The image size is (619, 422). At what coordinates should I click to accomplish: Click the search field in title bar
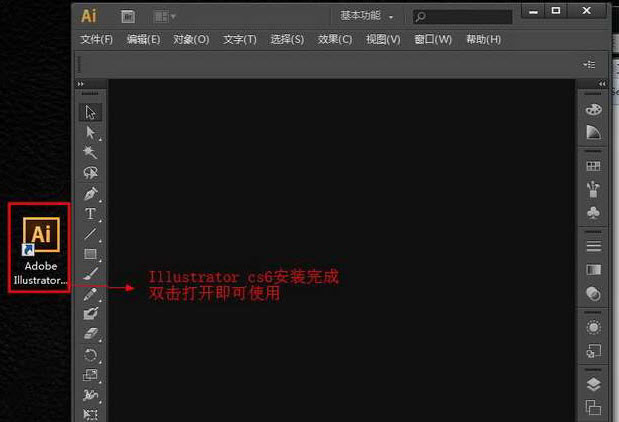point(462,17)
